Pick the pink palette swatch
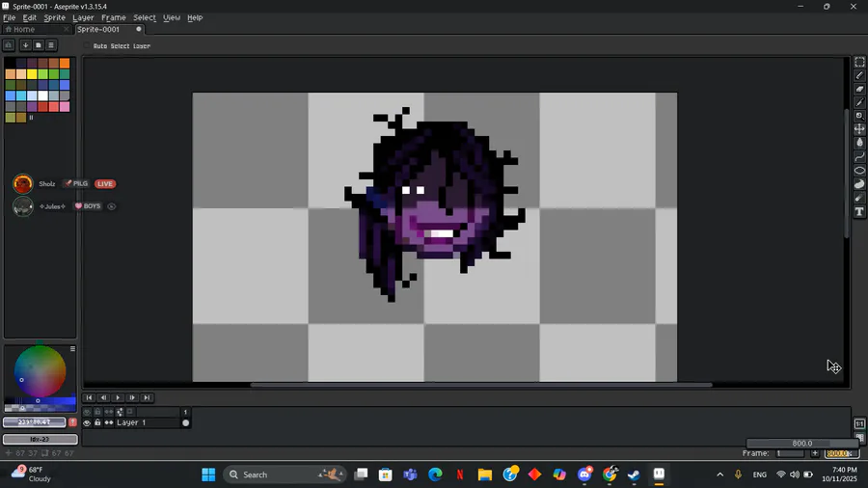Screen dimensions: 868x488 click(x=65, y=107)
